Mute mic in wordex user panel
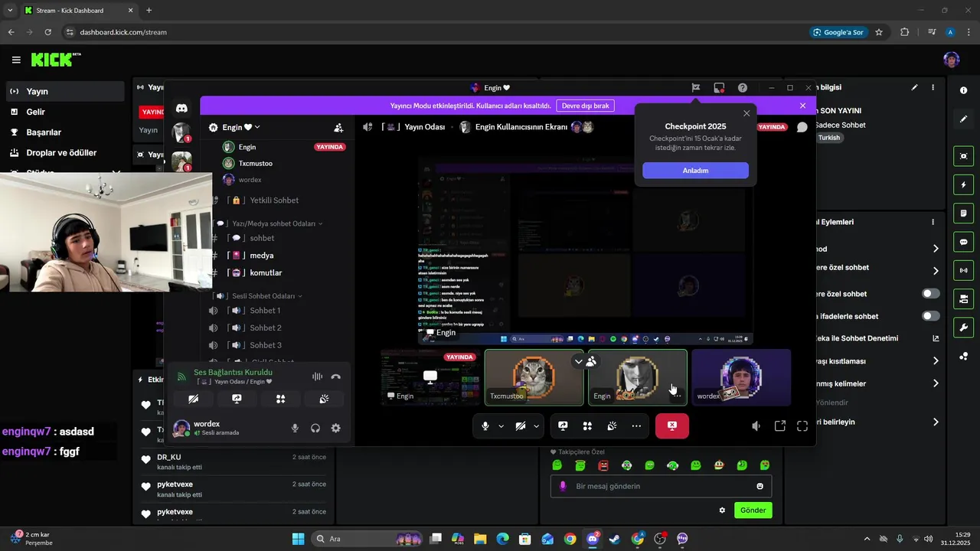 click(x=295, y=428)
